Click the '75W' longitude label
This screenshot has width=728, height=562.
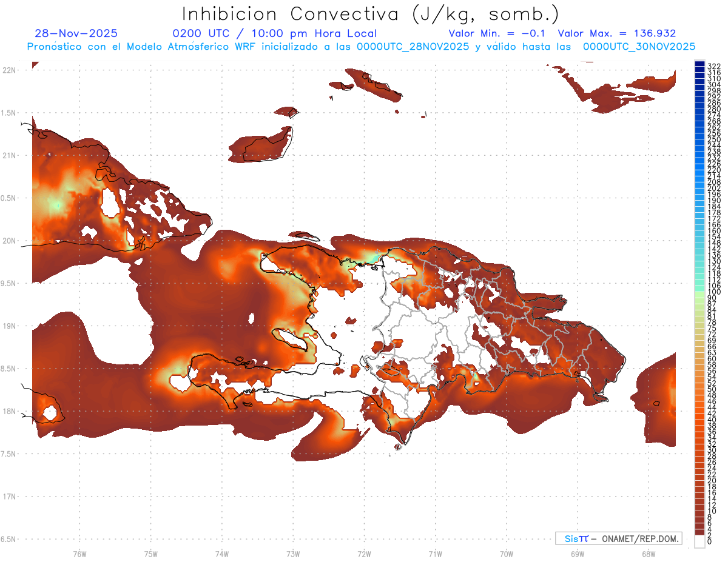[x=151, y=554]
